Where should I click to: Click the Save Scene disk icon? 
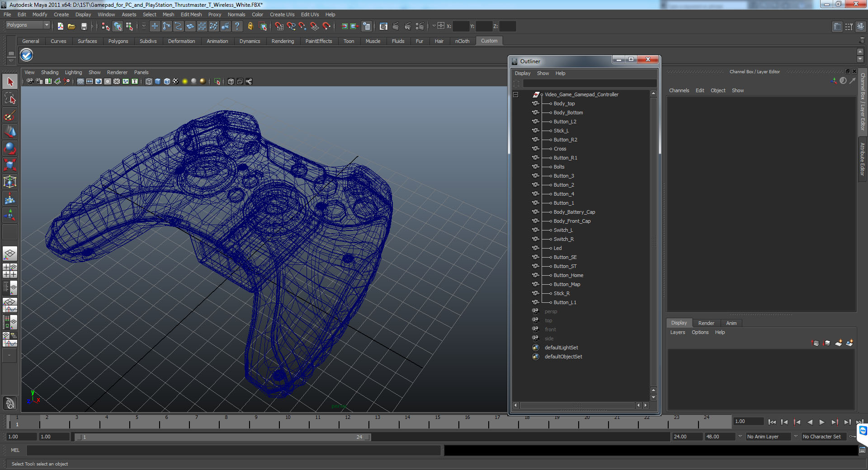(84, 26)
